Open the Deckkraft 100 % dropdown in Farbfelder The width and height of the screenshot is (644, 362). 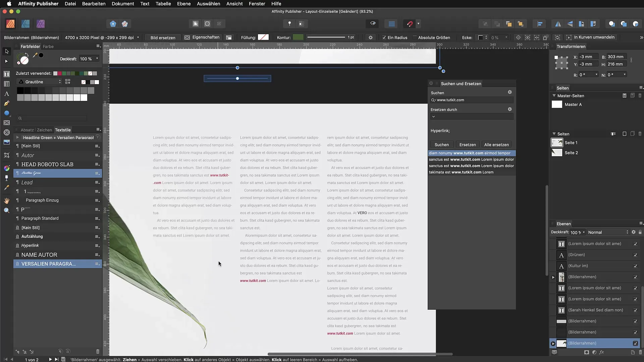(97, 59)
